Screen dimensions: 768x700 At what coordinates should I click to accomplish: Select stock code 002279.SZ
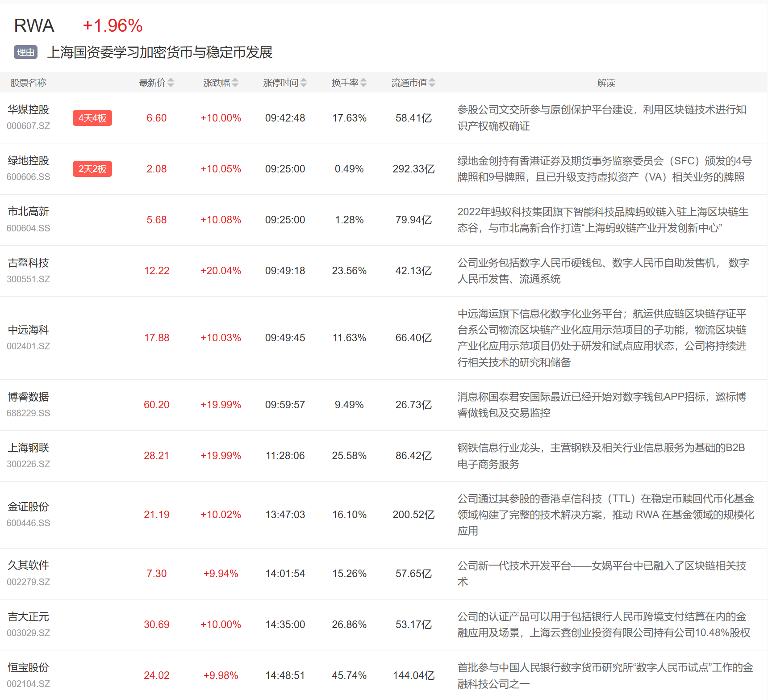coord(28,582)
